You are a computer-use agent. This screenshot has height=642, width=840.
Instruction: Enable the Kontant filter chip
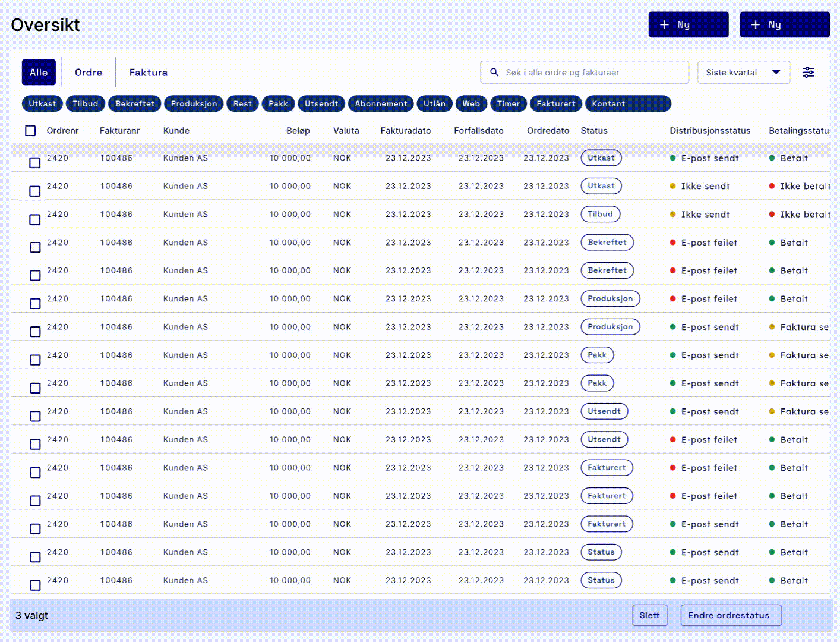pyautogui.click(x=608, y=103)
